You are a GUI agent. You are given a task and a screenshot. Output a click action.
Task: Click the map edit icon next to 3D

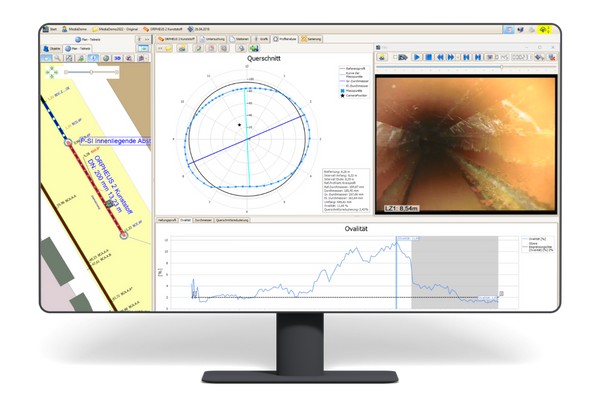[129, 58]
